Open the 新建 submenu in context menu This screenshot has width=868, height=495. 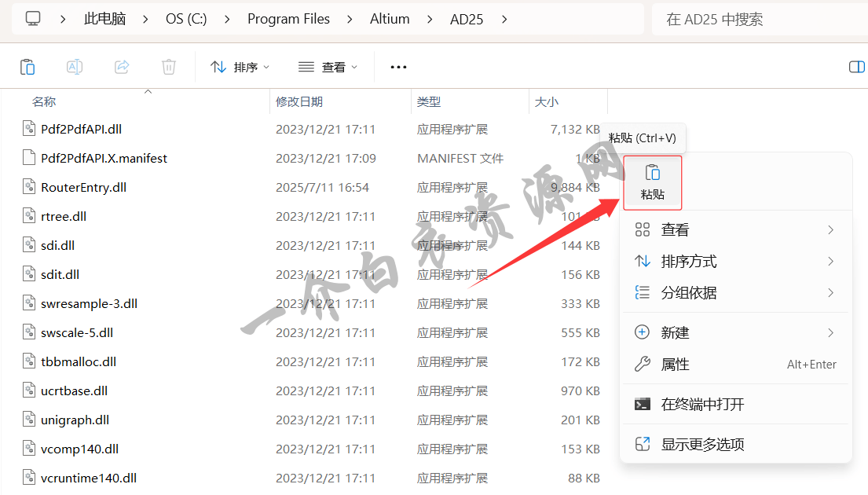pyautogui.click(x=734, y=332)
